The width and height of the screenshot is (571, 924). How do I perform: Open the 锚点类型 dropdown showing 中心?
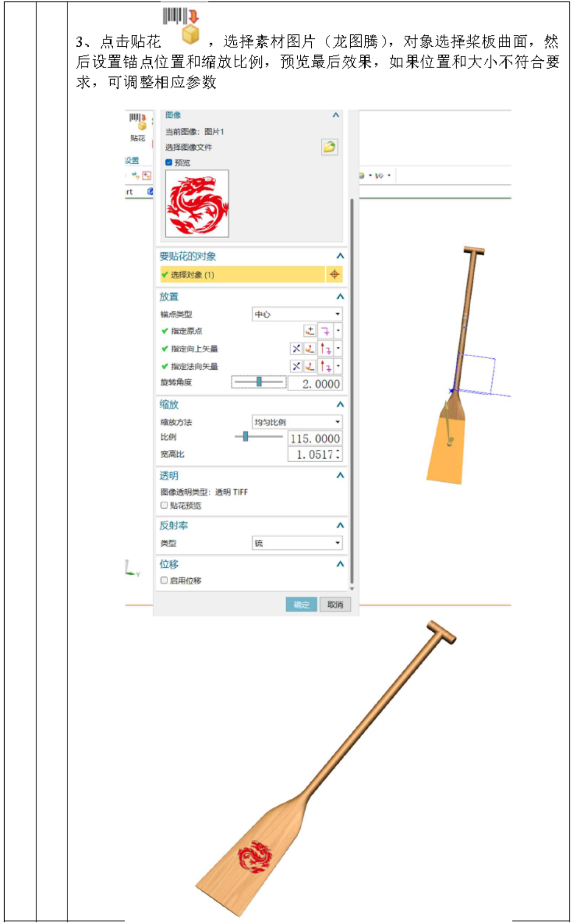[x=297, y=314]
